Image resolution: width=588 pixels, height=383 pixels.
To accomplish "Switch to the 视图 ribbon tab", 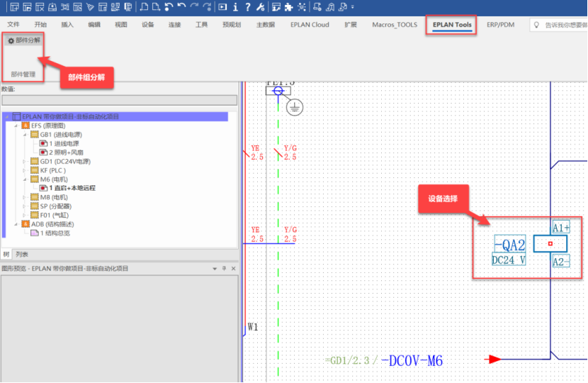I will (x=120, y=24).
